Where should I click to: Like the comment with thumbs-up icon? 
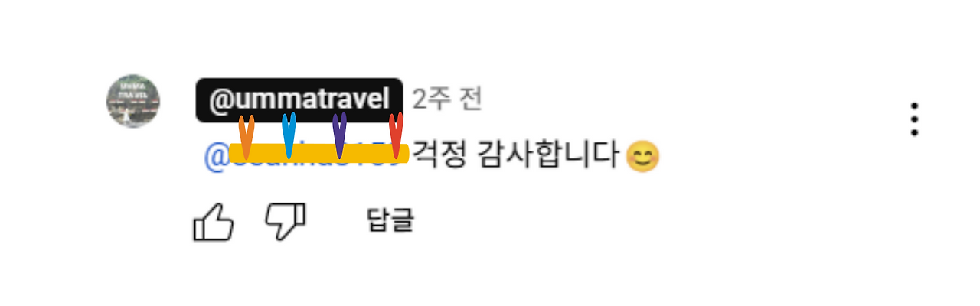pos(213,222)
